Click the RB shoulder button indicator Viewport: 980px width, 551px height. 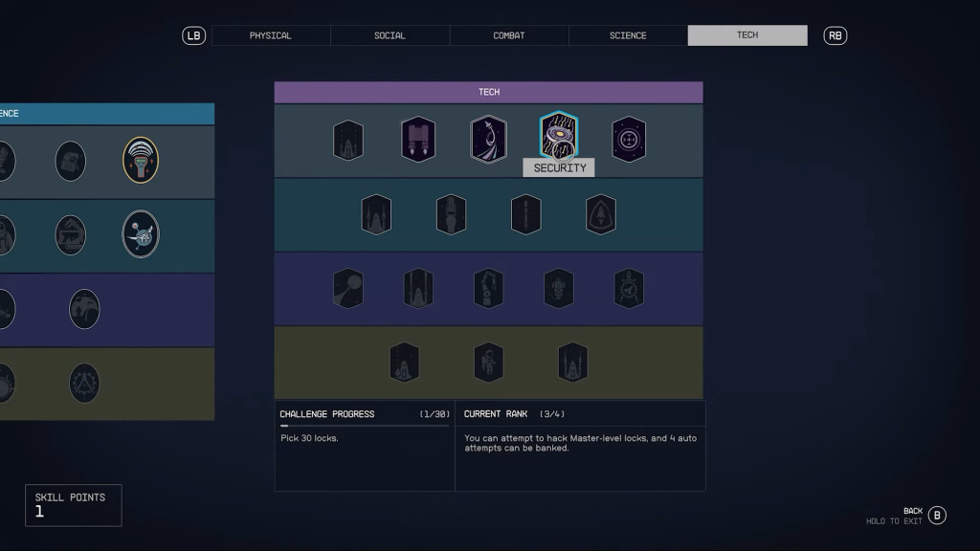835,34
